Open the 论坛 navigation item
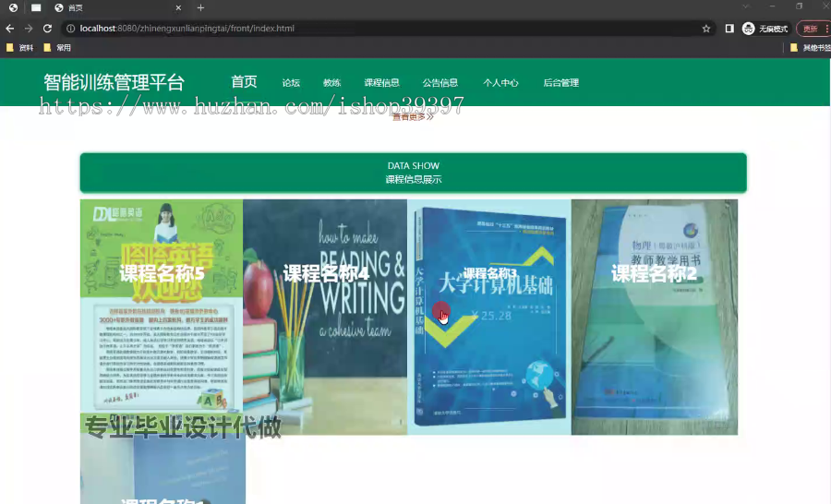Viewport: 831px width, 504px height. pos(291,83)
